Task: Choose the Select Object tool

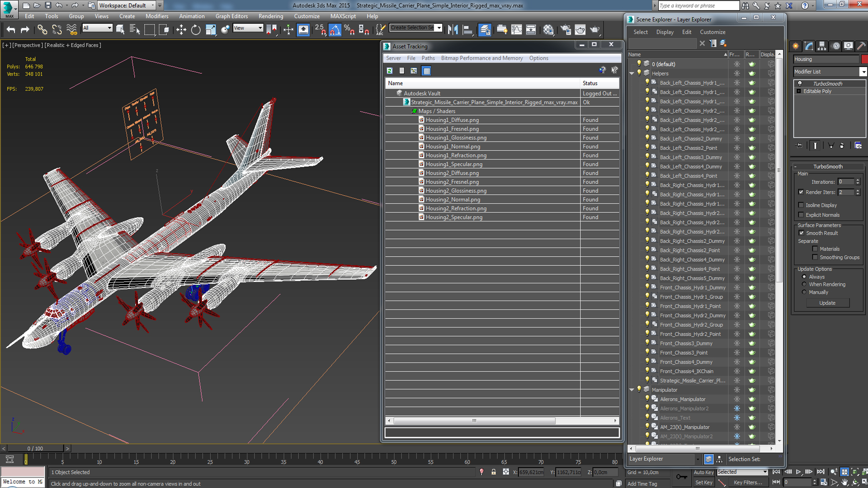Action: 120,30
